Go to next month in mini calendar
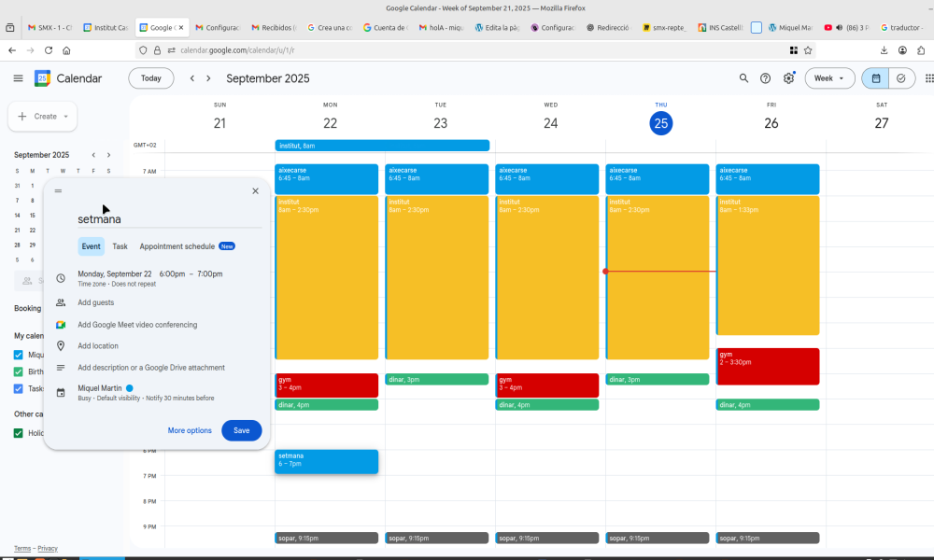Image resolution: width=934 pixels, height=560 pixels. click(x=108, y=155)
